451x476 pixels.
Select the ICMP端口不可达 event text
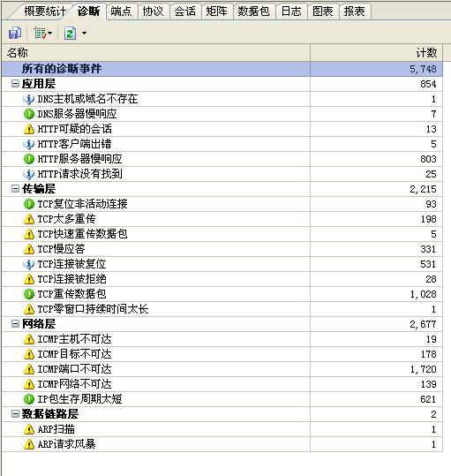point(75,369)
